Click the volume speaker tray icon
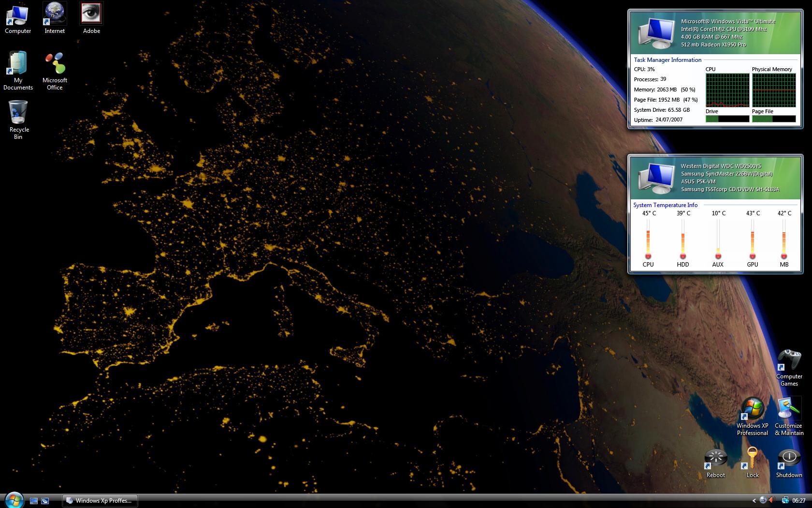Image resolution: width=812 pixels, height=508 pixels. click(772, 500)
